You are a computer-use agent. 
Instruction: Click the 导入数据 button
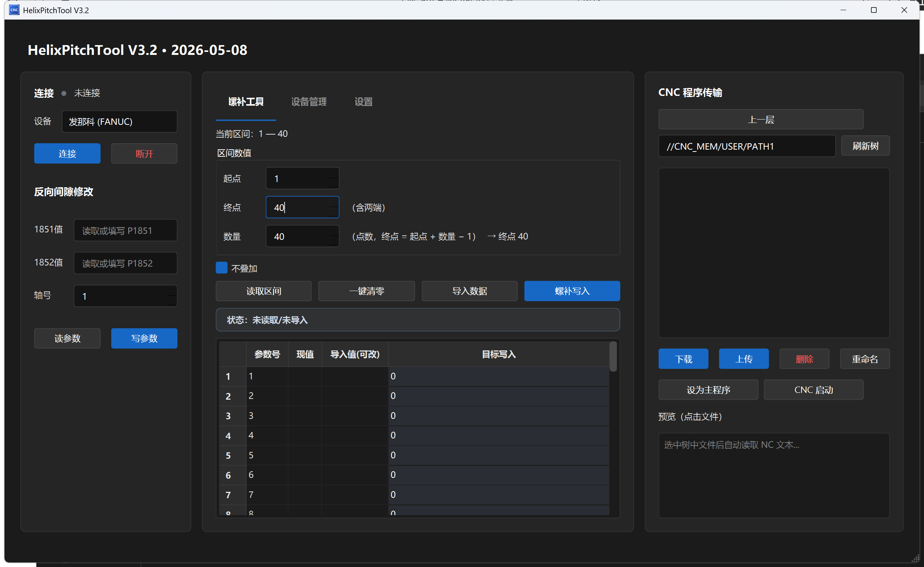click(470, 291)
